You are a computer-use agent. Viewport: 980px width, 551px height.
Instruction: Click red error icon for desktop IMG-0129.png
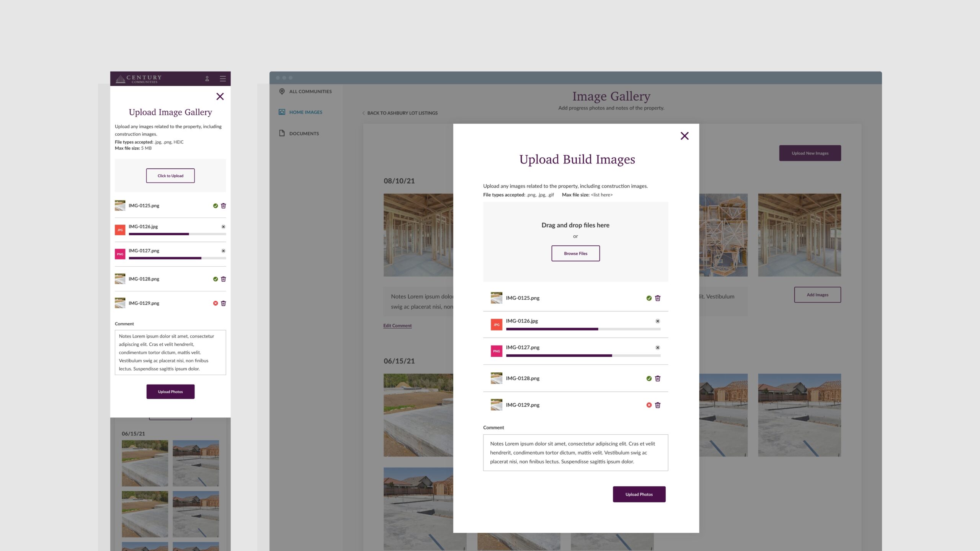coord(649,405)
